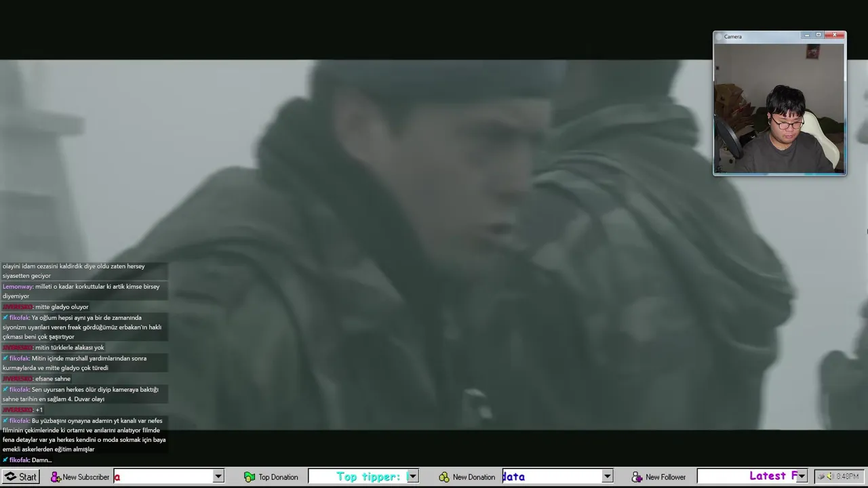The width and height of the screenshot is (868, 488).
Task: Maximize the Camera window
Action: pyautogui.click(x=818, y=35)
